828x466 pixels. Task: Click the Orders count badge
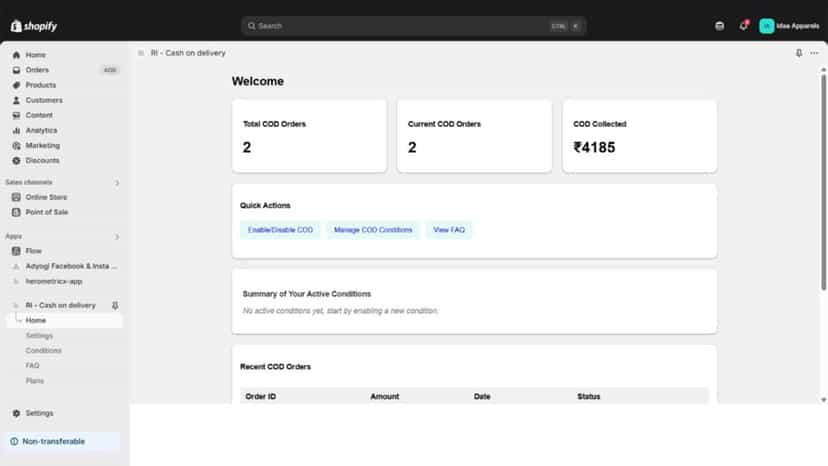[x=110, y=70]
